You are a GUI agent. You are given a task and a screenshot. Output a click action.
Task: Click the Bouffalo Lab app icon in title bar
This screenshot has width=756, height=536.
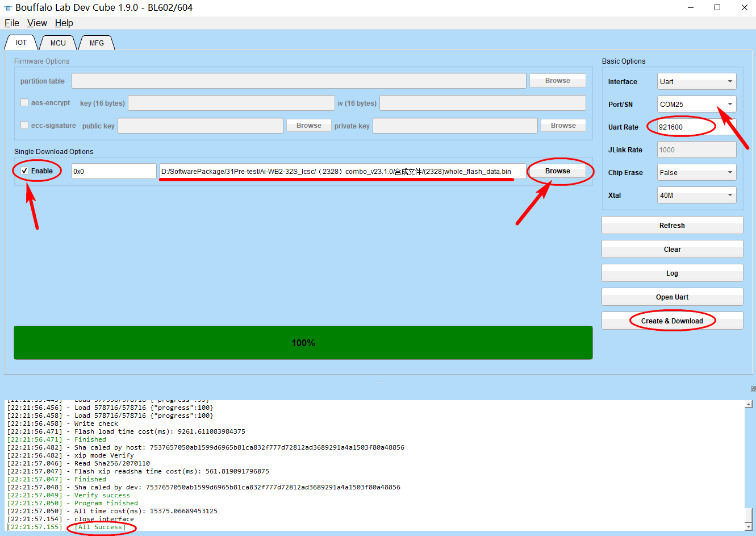pyautogui.click(x=8, y=8)
